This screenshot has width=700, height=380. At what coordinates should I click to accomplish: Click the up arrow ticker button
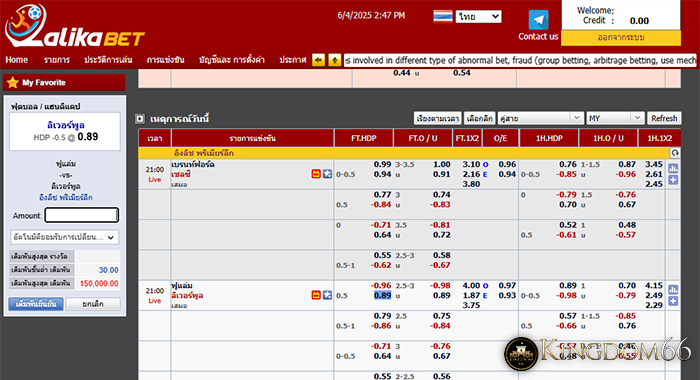tap(334, 60)
